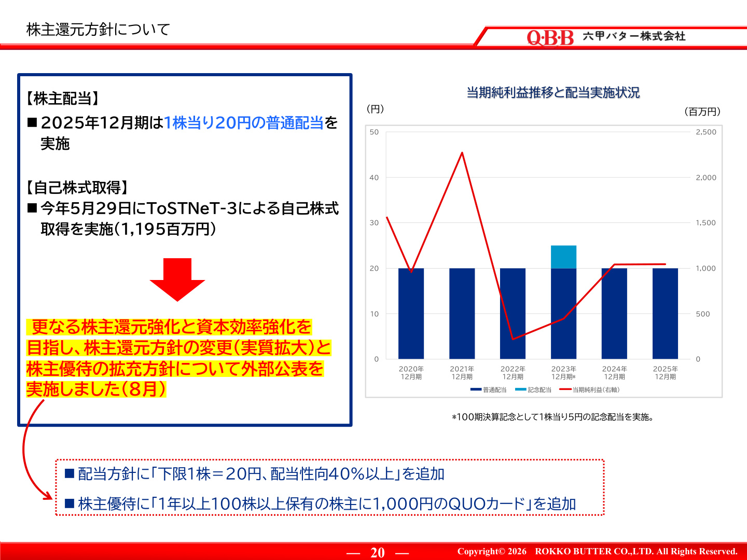Viewport: 747px width, 560px height.
Task: Click the right axis value 2,000
Action: pos(706,177)
